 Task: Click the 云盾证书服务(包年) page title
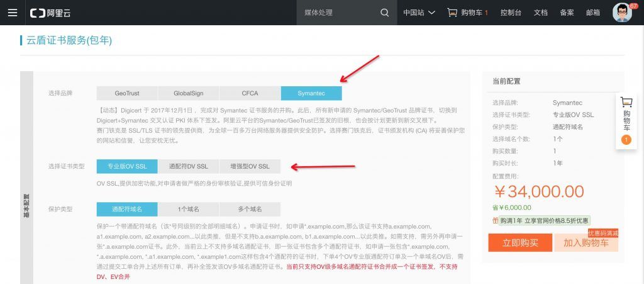(x=69, y=40)
